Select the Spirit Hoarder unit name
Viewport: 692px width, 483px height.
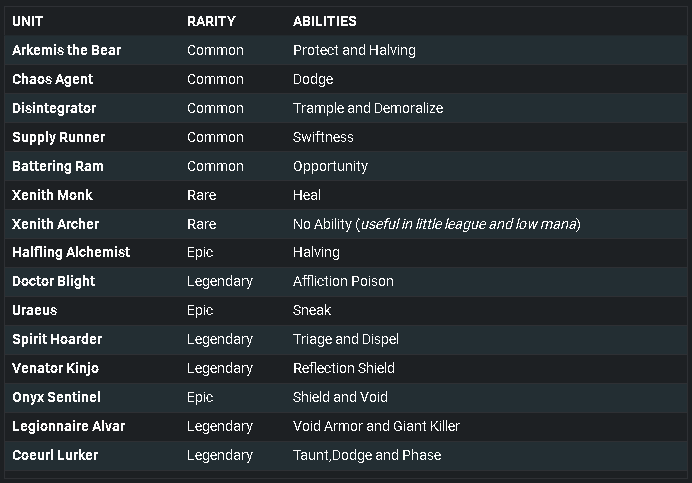pos(57,340)
